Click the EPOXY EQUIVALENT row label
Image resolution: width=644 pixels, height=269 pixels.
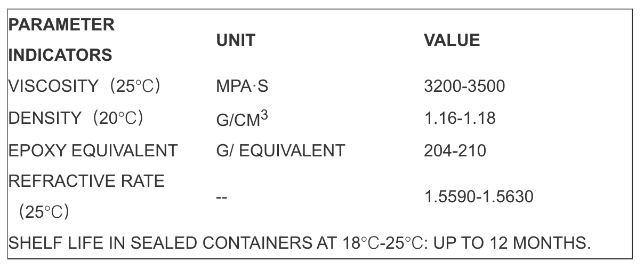pyautogui.click(x=93, y=151)
